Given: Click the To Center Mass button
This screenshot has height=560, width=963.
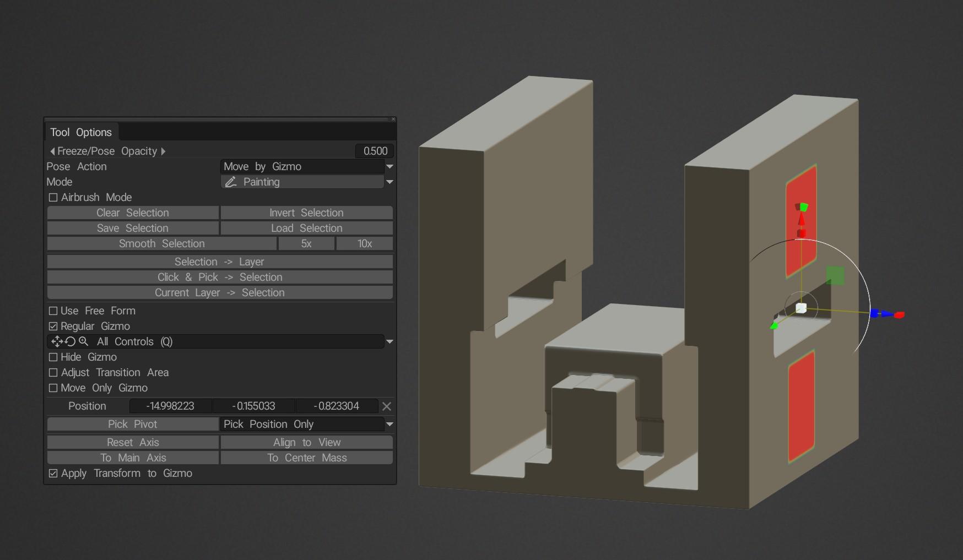Looking at the screenshot, I should tap(306, 458).
